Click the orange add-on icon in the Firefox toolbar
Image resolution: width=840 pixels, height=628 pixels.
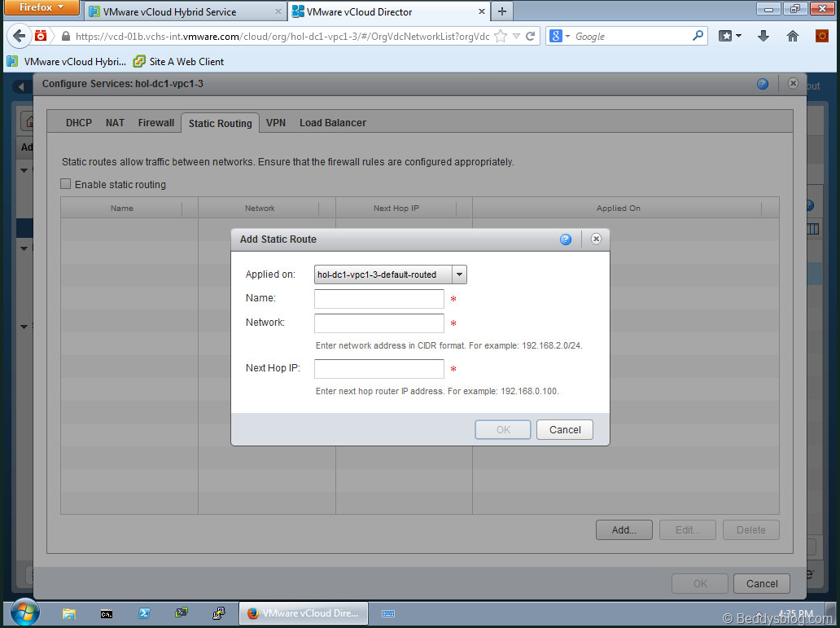822,36
